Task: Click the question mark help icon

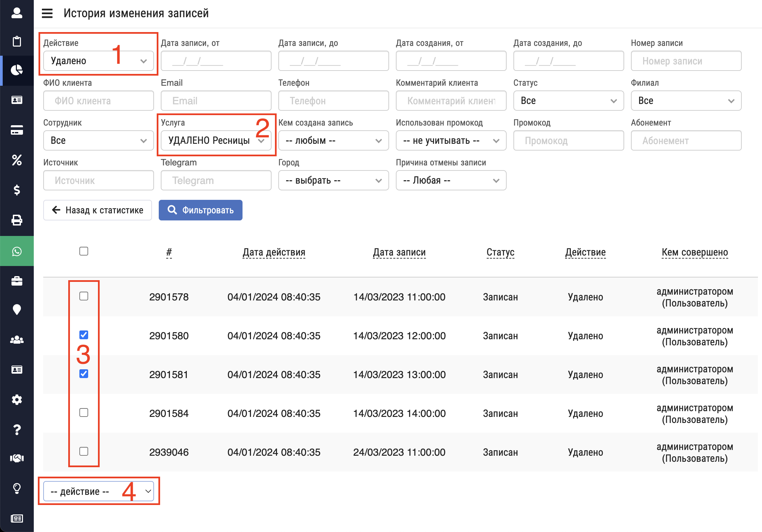Action: click(17, 429)
